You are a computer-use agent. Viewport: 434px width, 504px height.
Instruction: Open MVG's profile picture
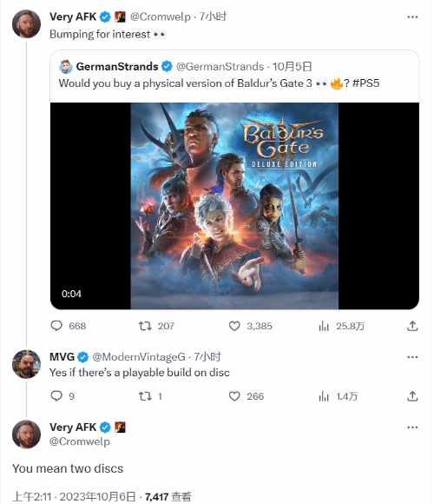click(26, 364)
